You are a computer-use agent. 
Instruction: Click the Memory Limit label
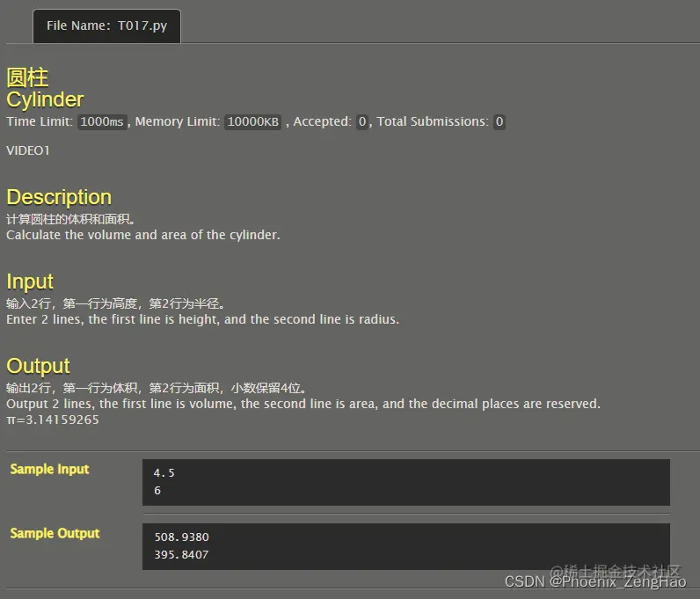(x=178, y=121)
